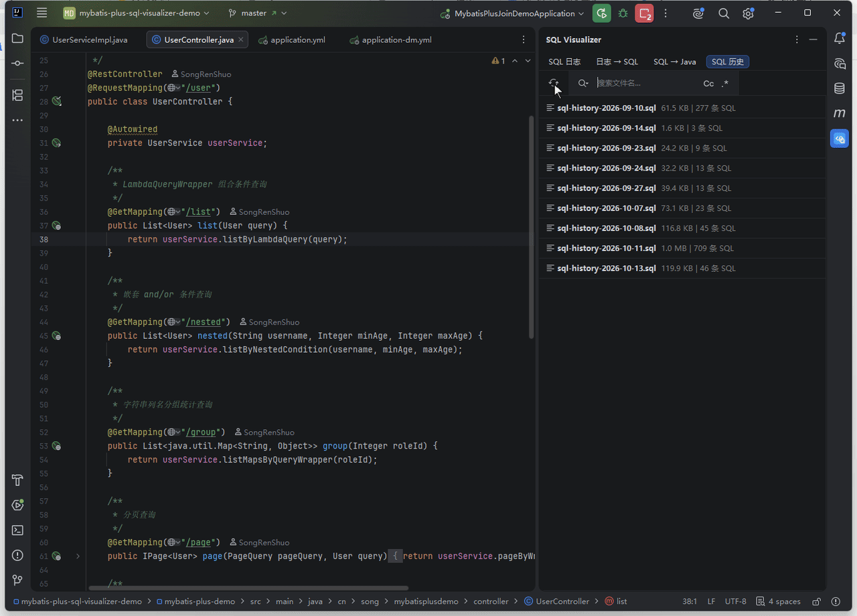857x616 pixels.
Task: Open sql-history-2026-10-11.sql entry
Action: (682, 248)
